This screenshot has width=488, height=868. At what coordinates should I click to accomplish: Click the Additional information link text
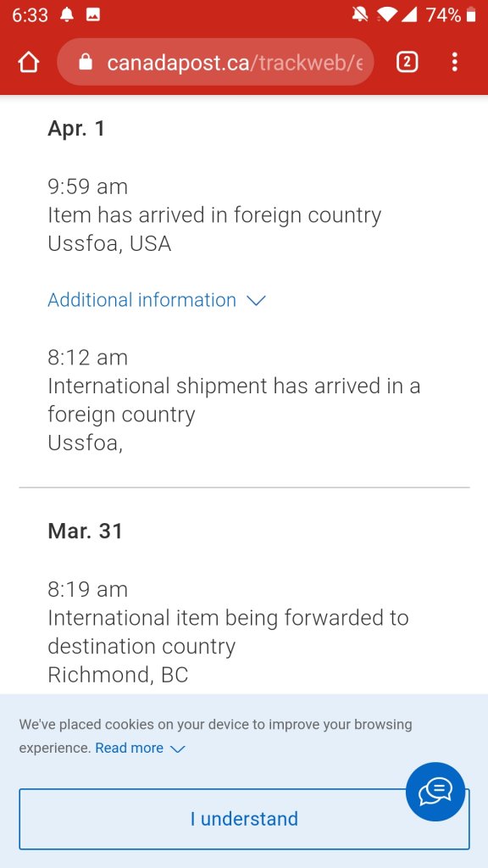click(141, 299)
